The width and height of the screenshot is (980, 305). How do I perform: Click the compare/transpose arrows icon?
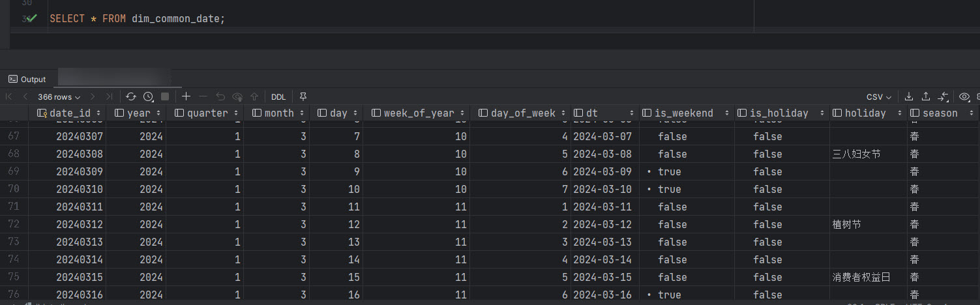pos(943,96)
